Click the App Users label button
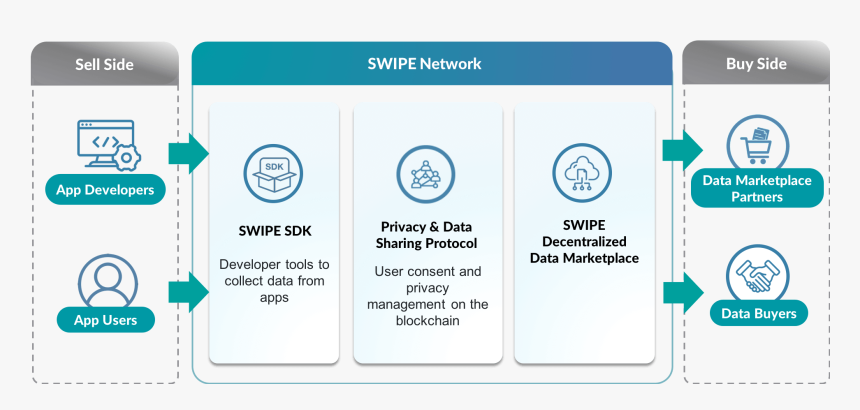 [x=105, y=320]
